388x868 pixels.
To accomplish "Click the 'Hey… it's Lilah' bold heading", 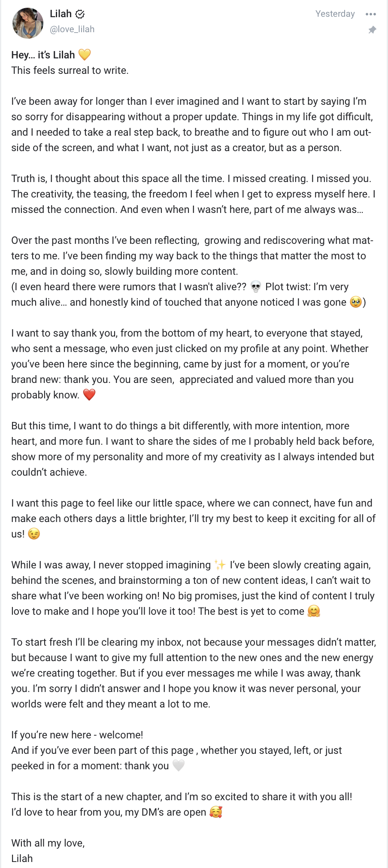I will pyautogui.click(x=43, y=55).
